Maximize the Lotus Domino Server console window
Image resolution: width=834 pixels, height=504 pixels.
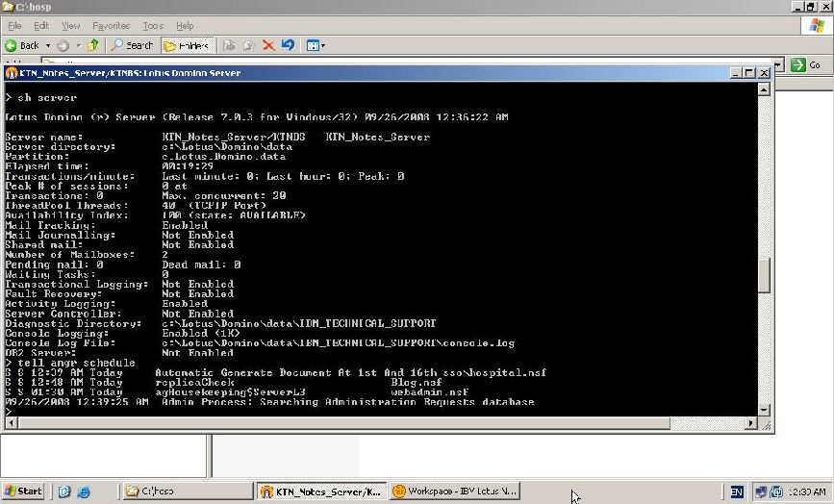tap(749, 73)
